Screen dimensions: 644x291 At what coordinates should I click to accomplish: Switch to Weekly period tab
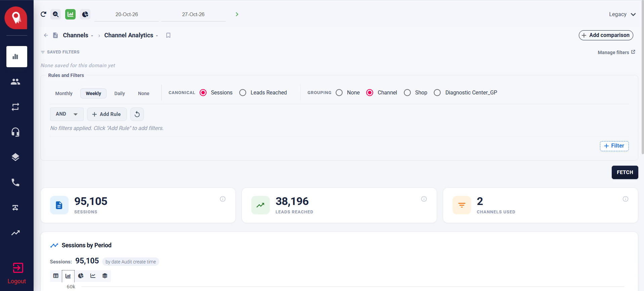[x=93, y=93]
